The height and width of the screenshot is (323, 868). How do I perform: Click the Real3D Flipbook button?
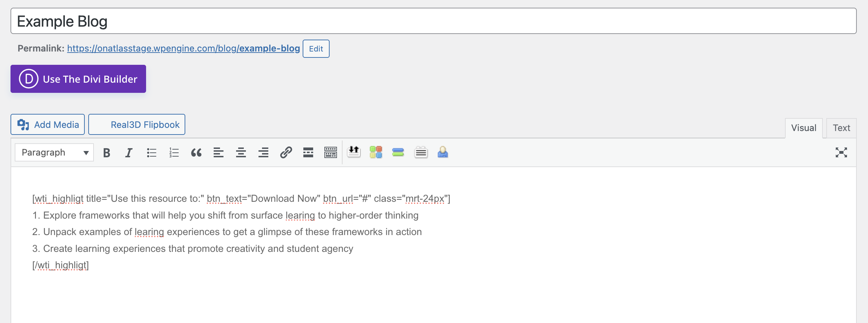[137, 124]
